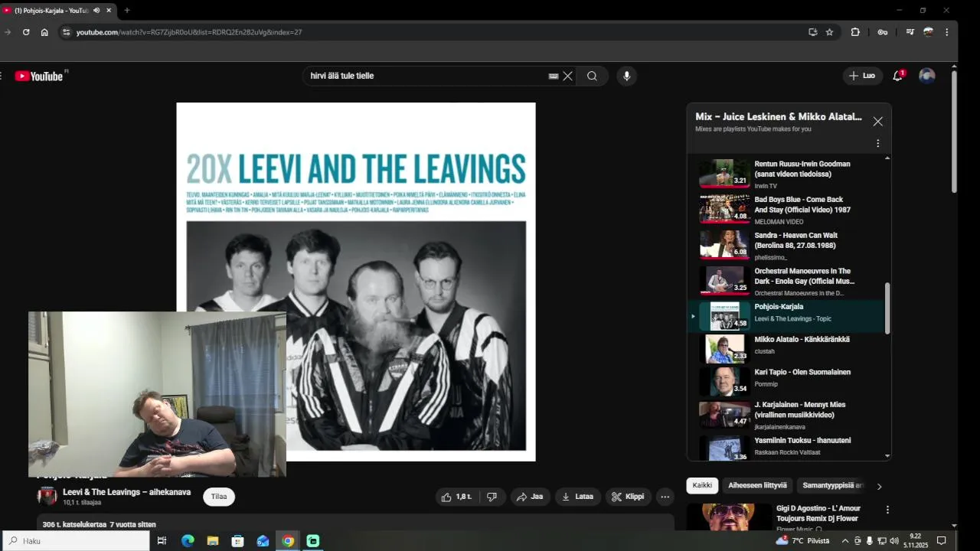The image size is (980, 551).
Task: Open YouTube account avatar menu
Action: 926,76
